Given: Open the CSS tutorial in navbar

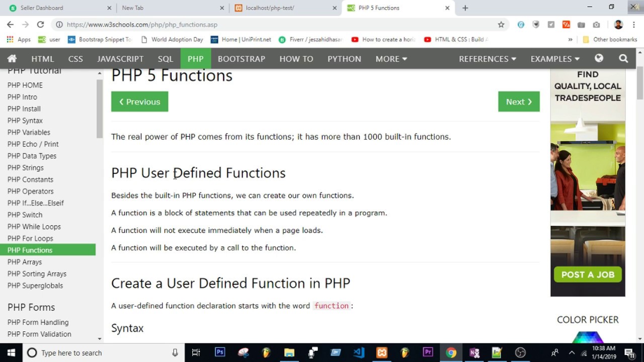Looking at the screenshot, I should click(75, 59).
